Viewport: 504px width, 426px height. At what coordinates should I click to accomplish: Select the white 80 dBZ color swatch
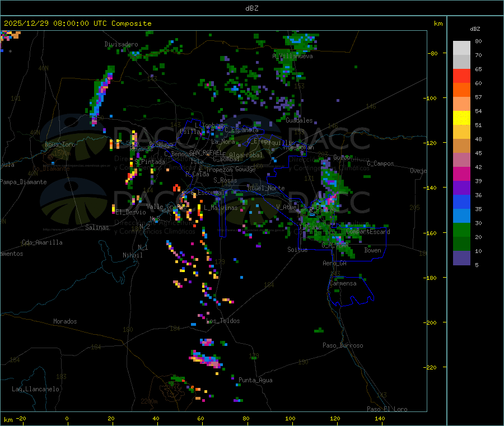[461, 48]
